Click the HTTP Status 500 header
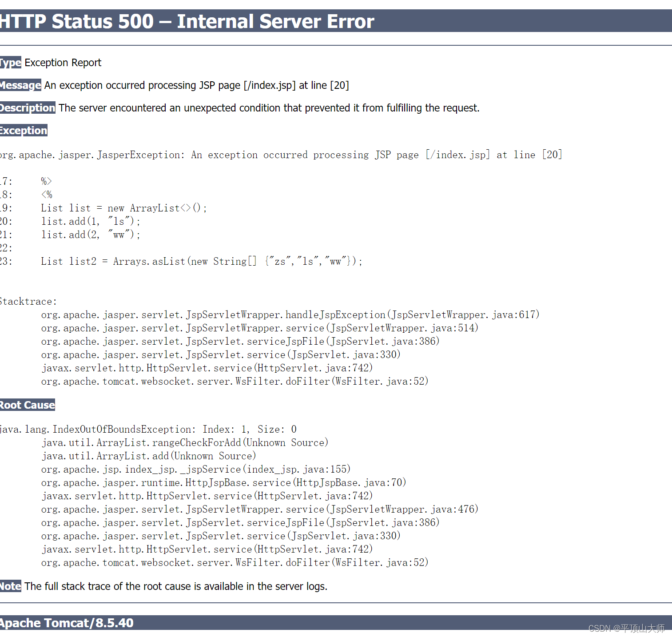The image size is (672, 637). coord(187,21)
